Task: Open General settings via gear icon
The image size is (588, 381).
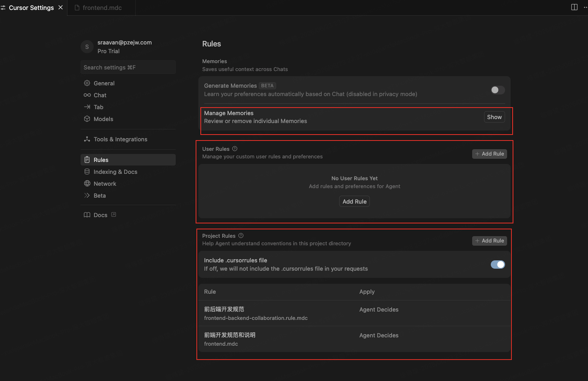Action: tap(87, 83)
